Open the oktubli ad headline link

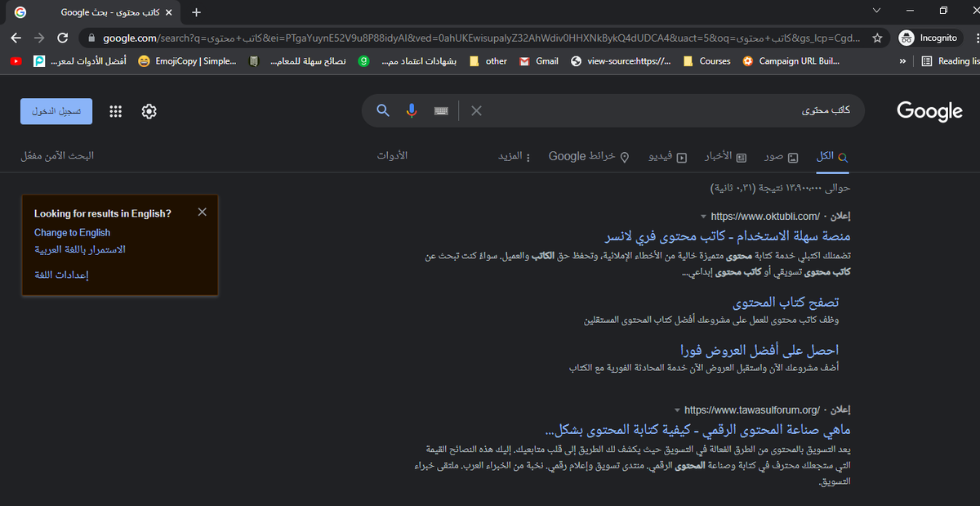[x=727, y=237]
